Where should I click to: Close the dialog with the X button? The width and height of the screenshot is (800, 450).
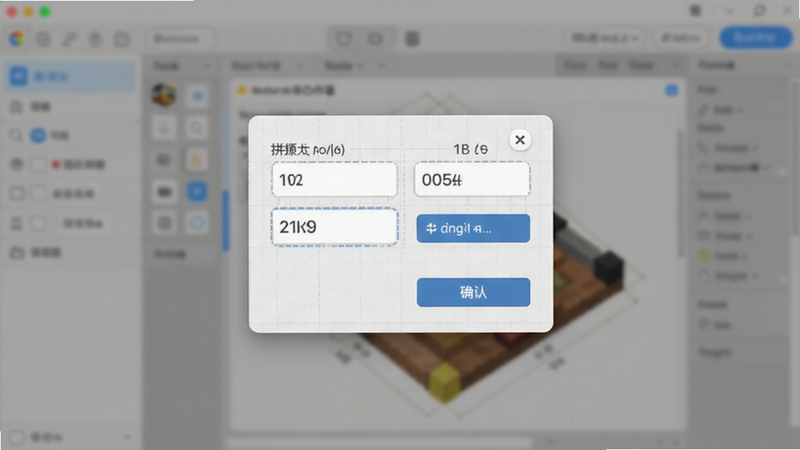click(x=520, y=140)
